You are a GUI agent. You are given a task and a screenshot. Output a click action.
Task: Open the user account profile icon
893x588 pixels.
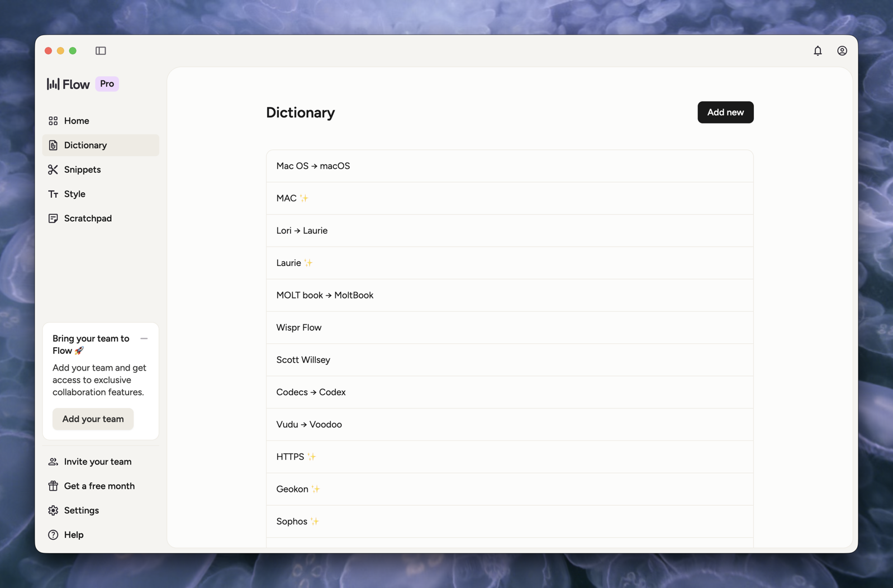(842, 51)
